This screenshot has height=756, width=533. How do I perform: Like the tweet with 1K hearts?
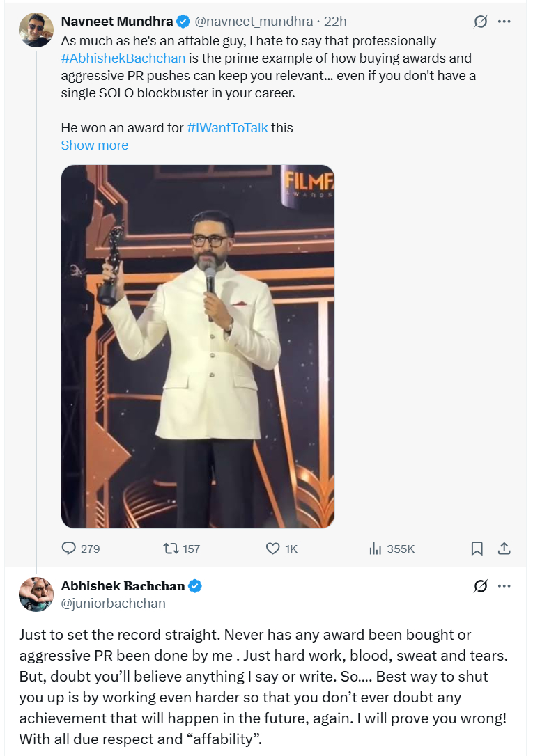tap(273, 549)
